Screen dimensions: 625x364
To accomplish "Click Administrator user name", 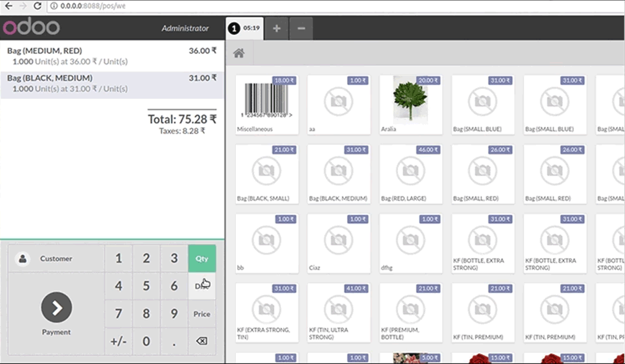I will click(185, 28).
